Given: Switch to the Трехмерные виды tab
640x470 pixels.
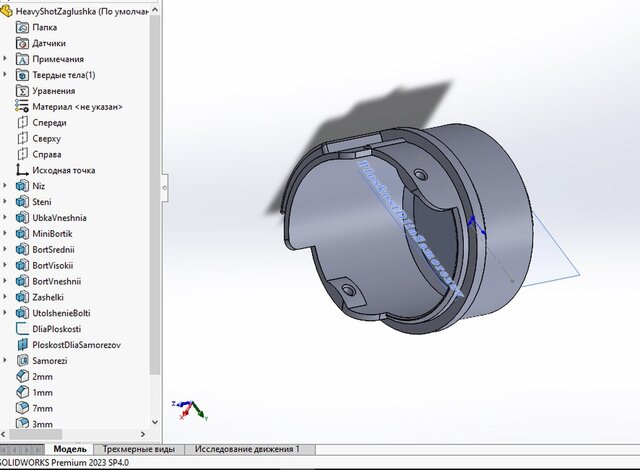Looking at the screenshot, I should tap(139, 450).
